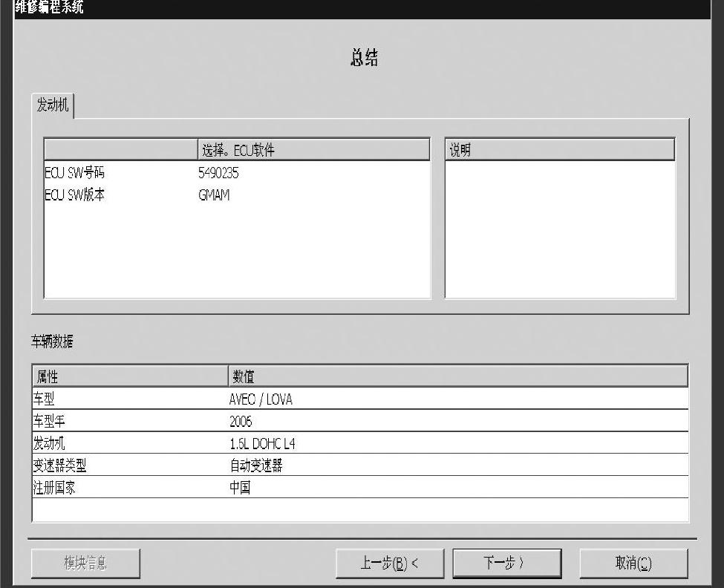Click the AVEO / LOVA model value
Viewport: 724px width, 588px height.
261,399
